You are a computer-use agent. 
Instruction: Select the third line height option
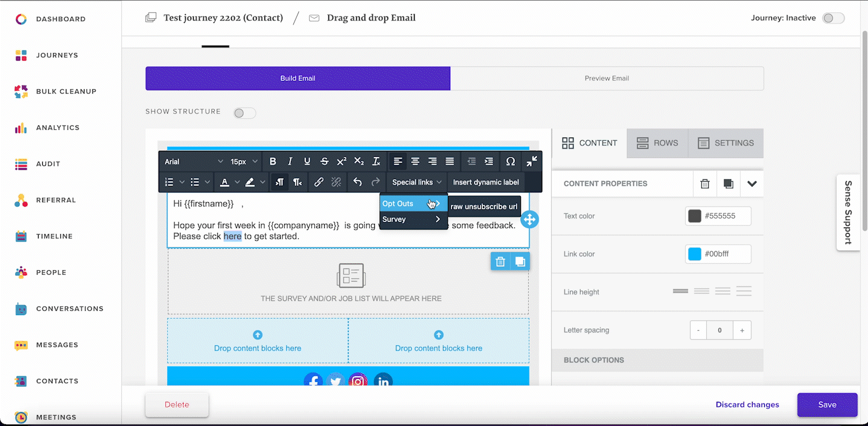(723, 291)
